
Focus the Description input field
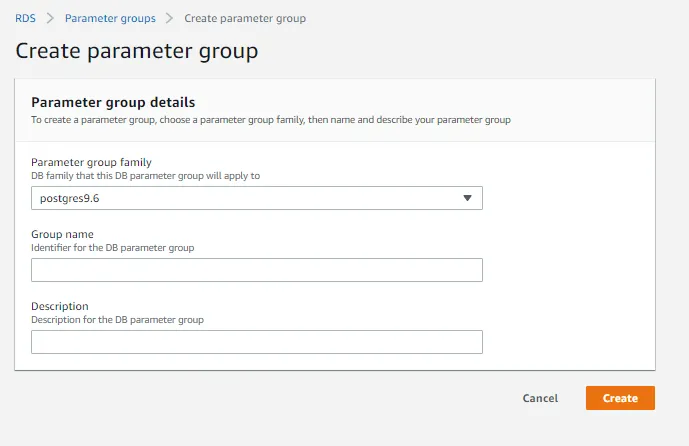click(x=256, y=342)
